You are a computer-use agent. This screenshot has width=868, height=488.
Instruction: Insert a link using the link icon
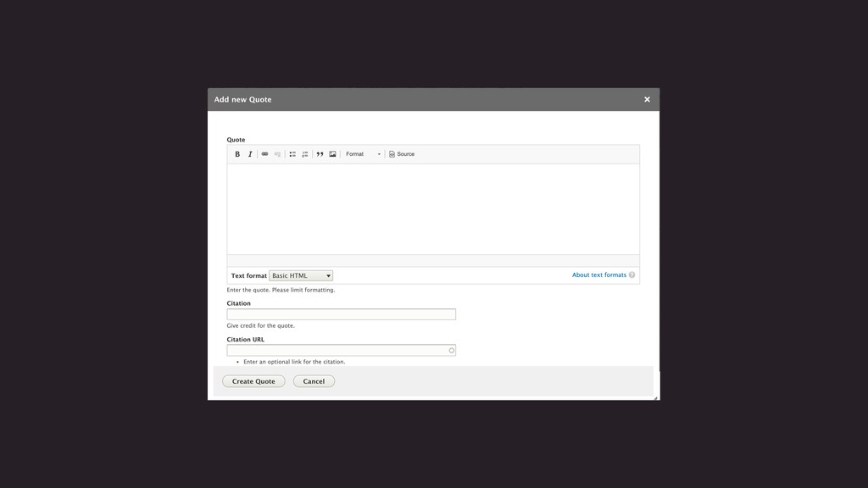pos(265,154)
